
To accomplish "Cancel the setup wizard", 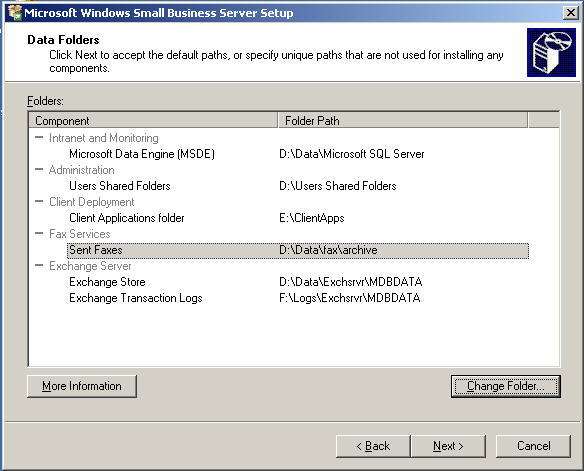I will [533, 446].
